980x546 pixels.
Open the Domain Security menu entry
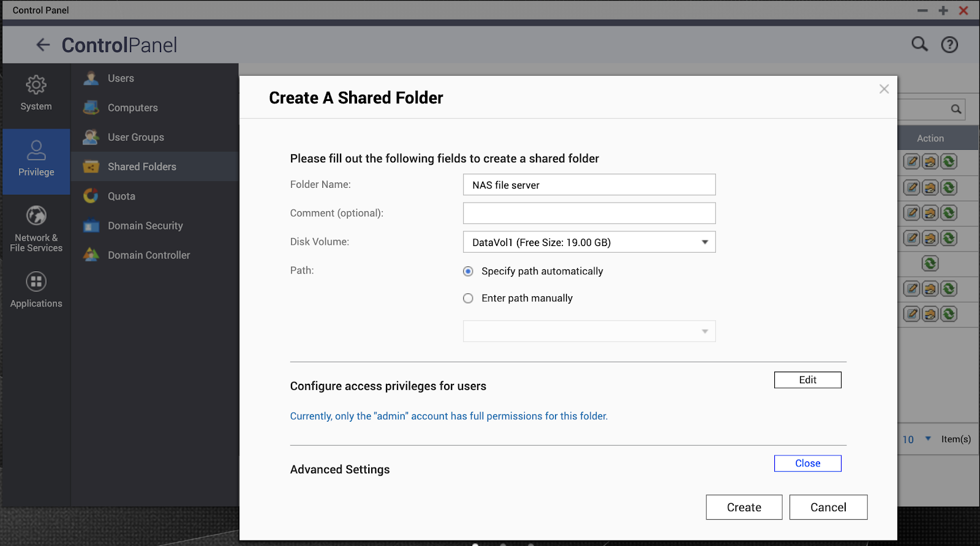[x=154, y=226]
